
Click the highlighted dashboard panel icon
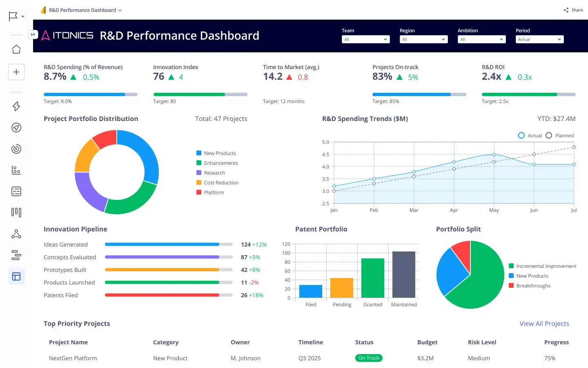16,276
